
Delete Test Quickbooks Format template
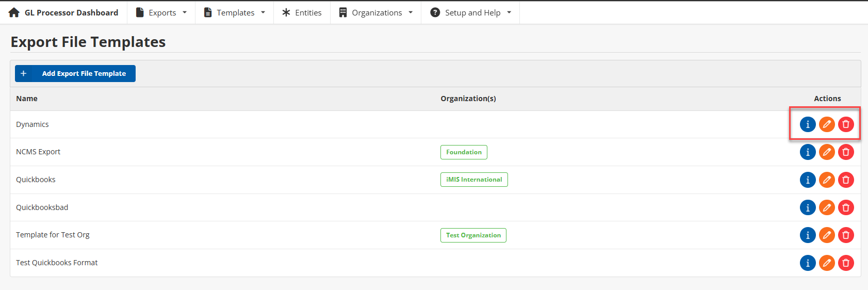pos(846,263)
